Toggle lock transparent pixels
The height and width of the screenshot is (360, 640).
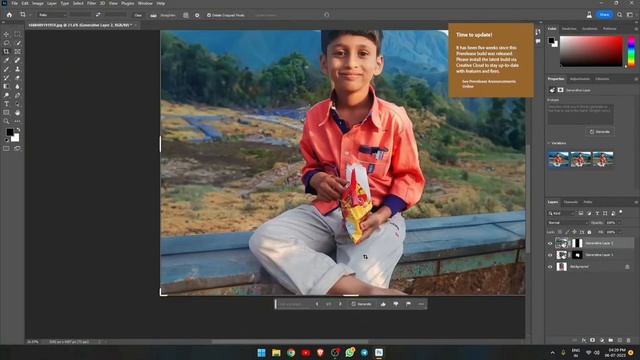560,232
